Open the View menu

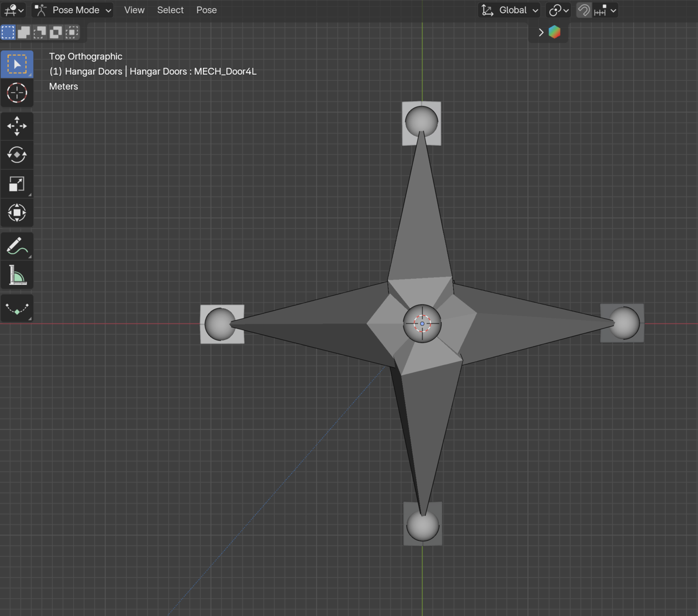tap(134, 10)
